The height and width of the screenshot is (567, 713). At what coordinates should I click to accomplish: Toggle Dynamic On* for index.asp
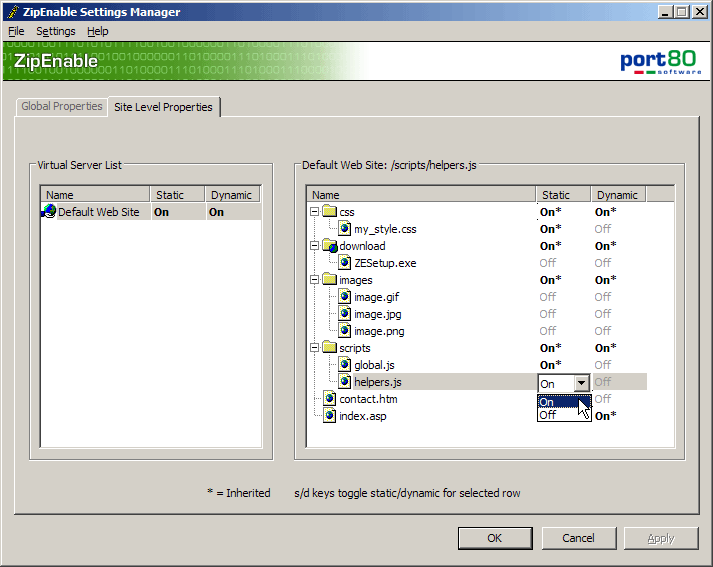click(606, 416)
